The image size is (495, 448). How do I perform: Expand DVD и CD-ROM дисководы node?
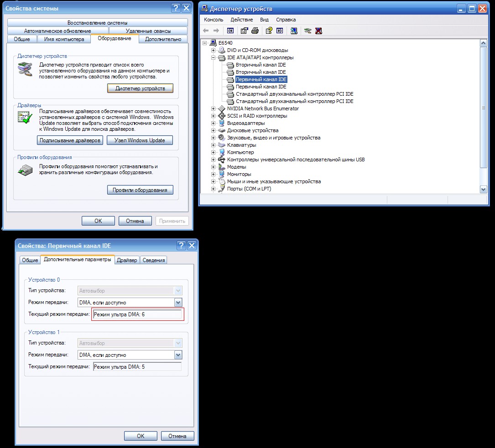coord(213,50)
